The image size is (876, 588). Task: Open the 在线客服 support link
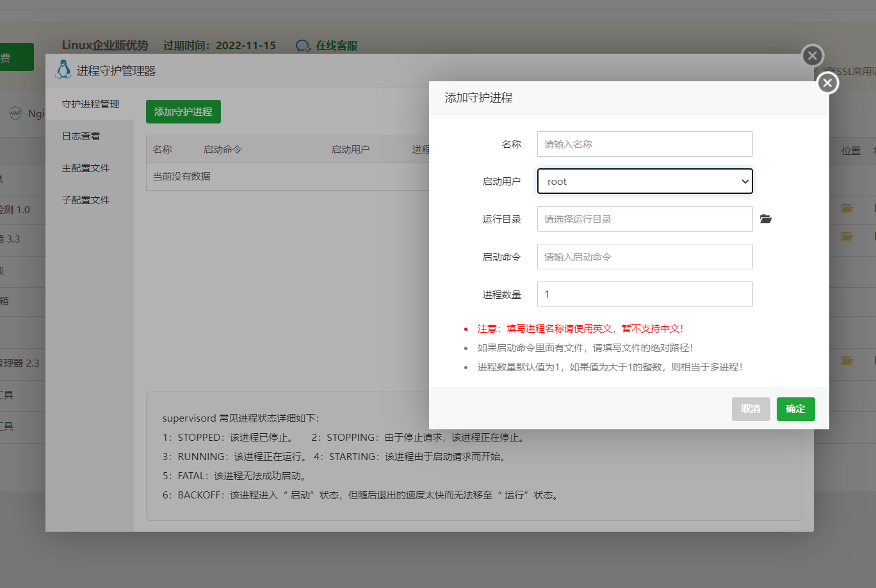click(336, 45)
